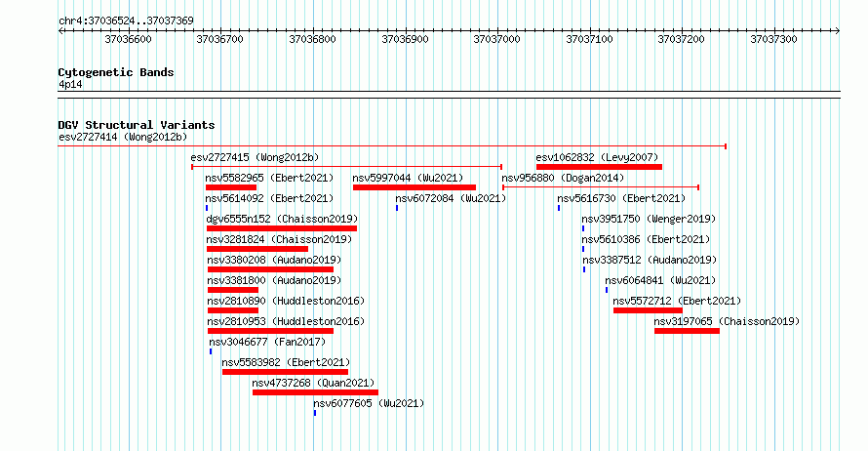Click the nsv3380208 (Audano2019) label

pyautogui.click(x=275, y=260)
